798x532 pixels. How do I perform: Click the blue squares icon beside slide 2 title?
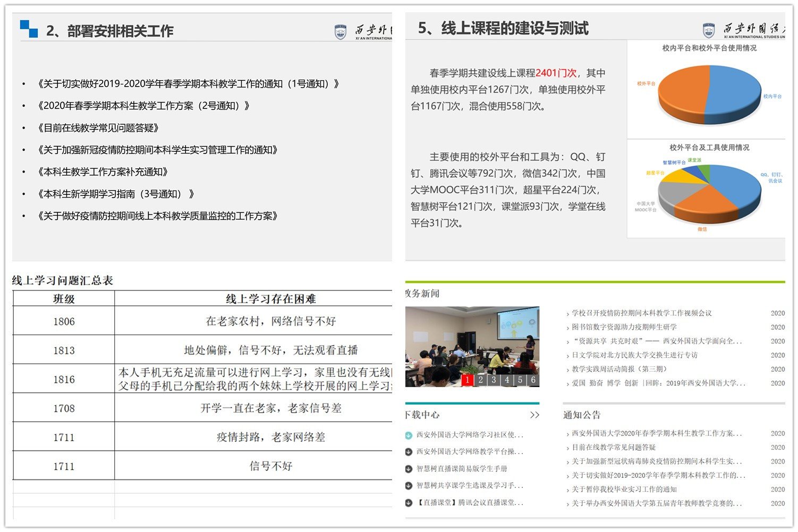pyautogui.click(x=29, y=29)
